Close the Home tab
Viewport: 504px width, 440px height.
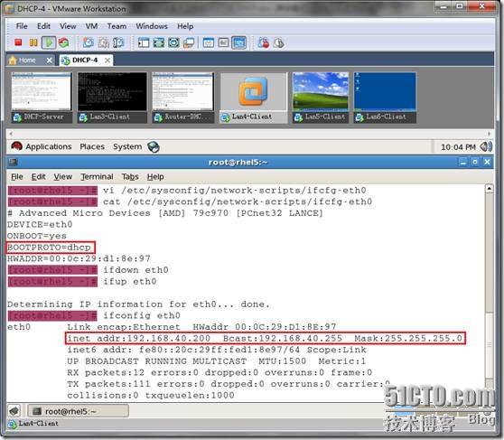coord(49,61)
